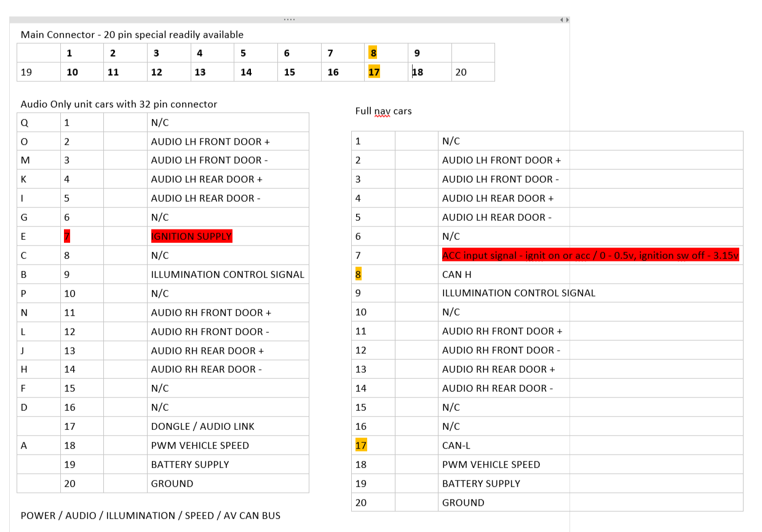
Task: Click the letter A cell beside pin 18
Action: pos(24,445)
